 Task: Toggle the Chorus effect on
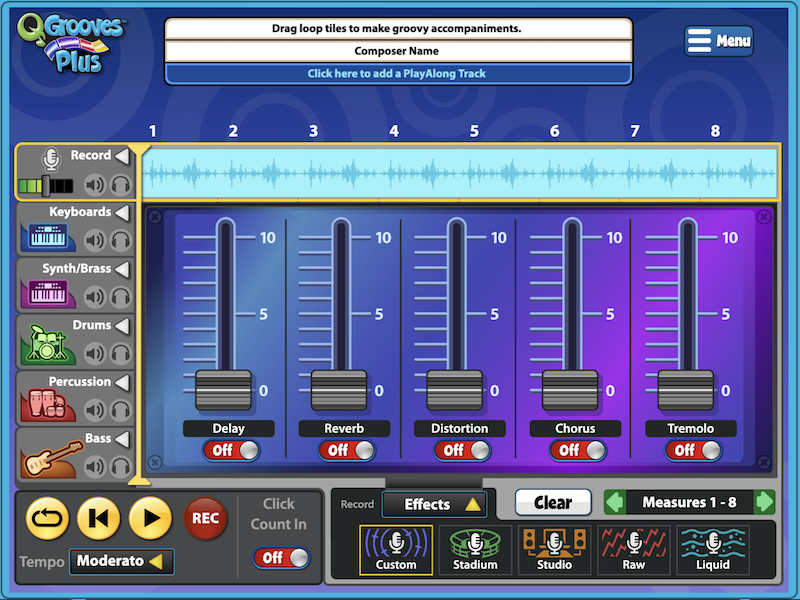pos(578,451)
